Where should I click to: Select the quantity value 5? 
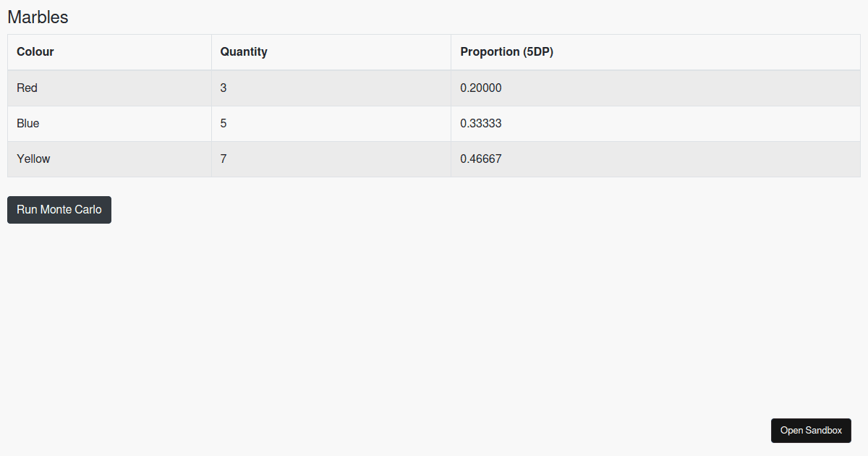pos(224,124)
